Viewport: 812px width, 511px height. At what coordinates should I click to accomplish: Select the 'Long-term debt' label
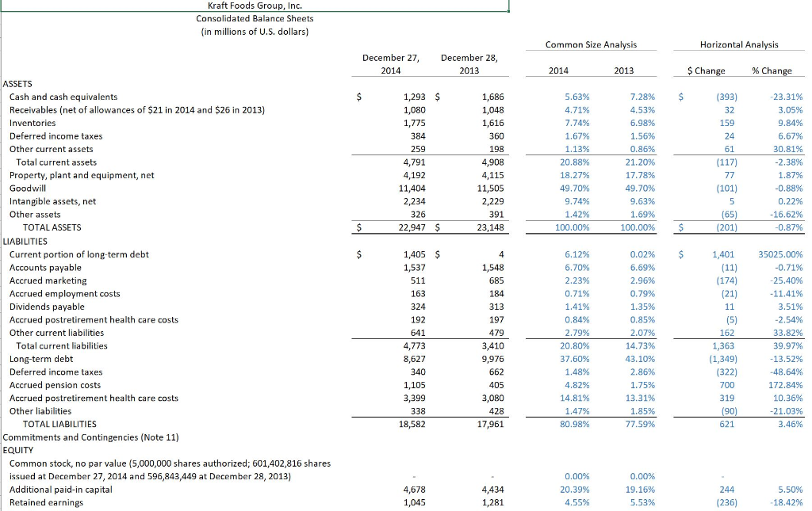(x=41, y=359)
